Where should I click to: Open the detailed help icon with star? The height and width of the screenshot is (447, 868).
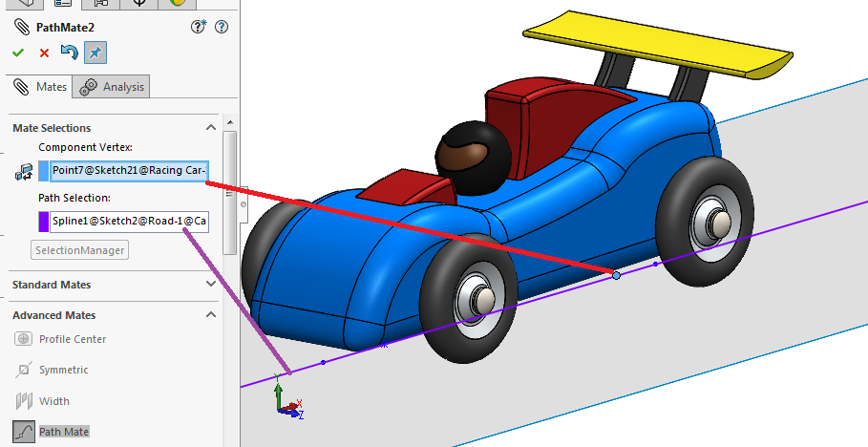pos(199,26)
